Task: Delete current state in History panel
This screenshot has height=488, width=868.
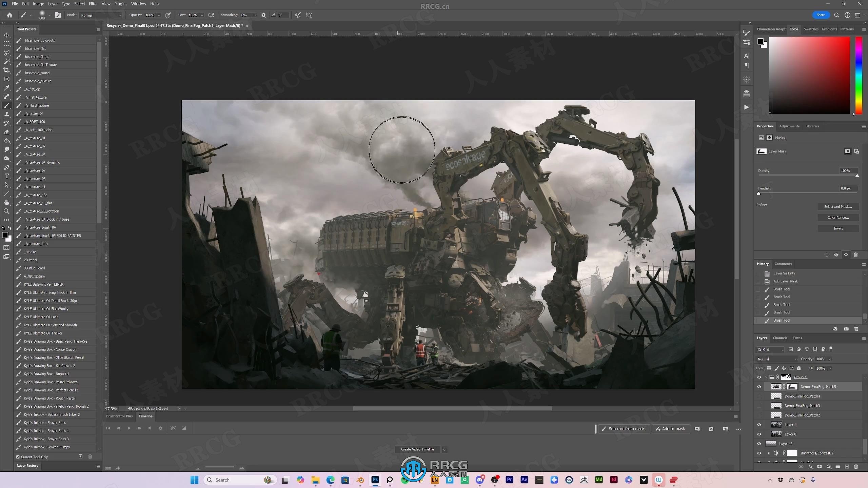Action: [x=856, y=329]
